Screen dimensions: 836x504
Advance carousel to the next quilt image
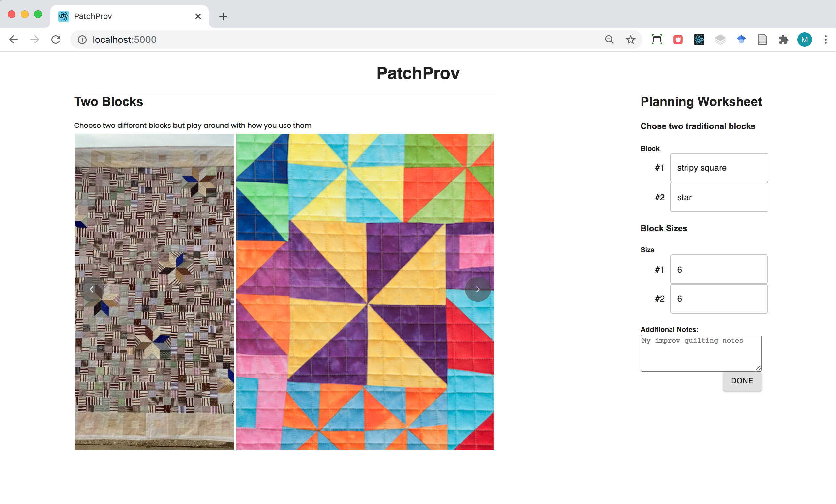pyautogui.click(x=477, y=289)
